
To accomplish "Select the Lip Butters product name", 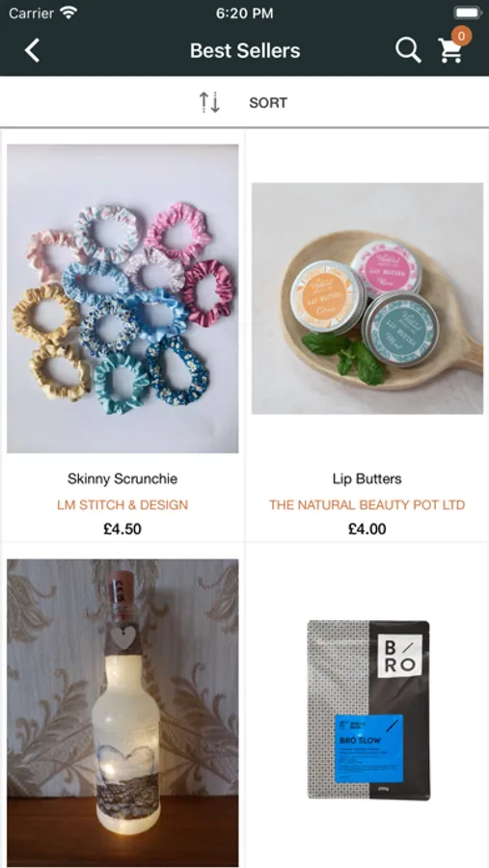I will 367,478.
